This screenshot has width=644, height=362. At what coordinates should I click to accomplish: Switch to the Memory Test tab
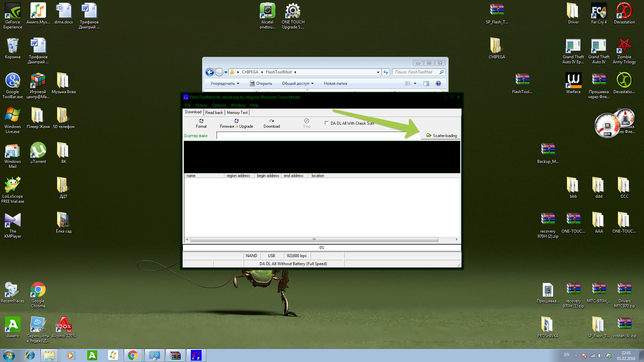[x=237, y=113]
